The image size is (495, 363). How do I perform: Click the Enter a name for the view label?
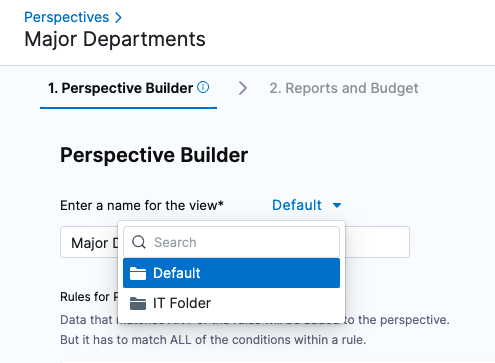[142, 205]
